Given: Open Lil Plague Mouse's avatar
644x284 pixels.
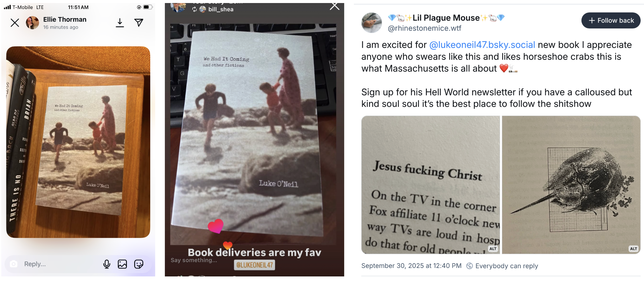Looking at the screenshot, I should coord(372,23).
